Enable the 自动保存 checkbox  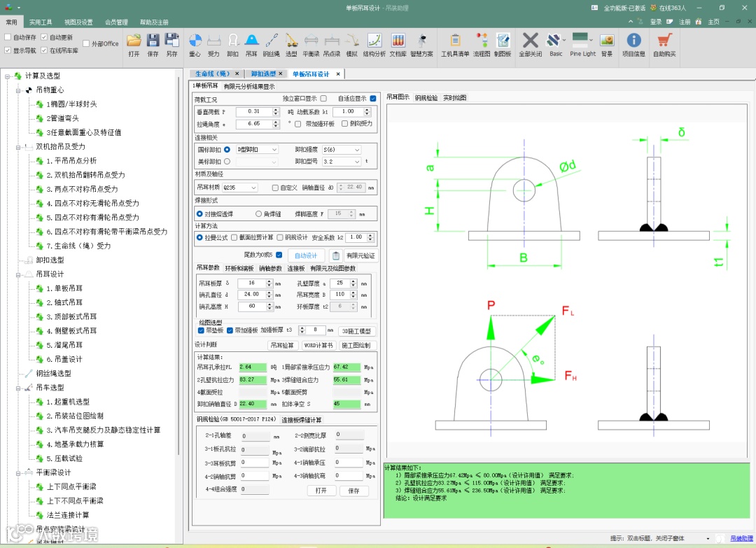8,37
